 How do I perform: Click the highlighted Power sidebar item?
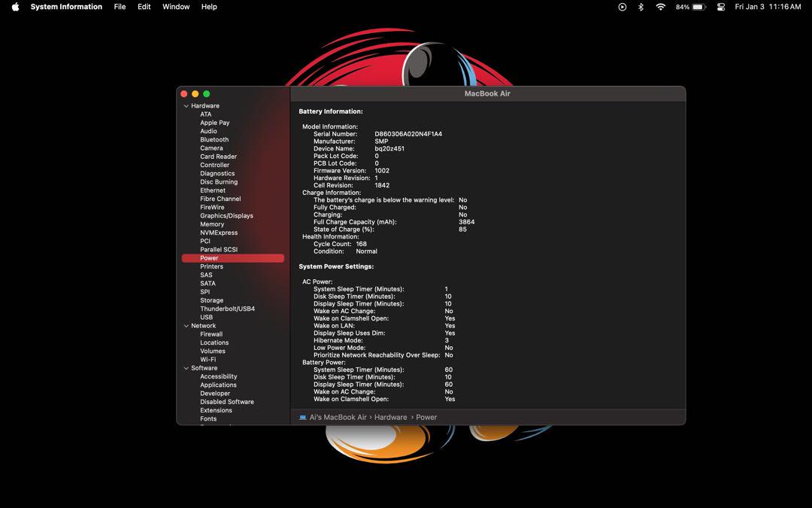233,258
